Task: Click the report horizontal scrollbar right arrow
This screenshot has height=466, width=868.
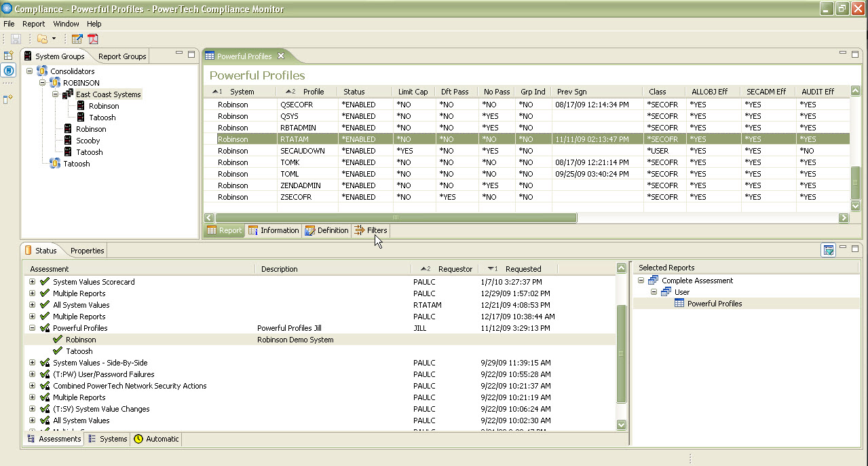Action: point(844,218)
